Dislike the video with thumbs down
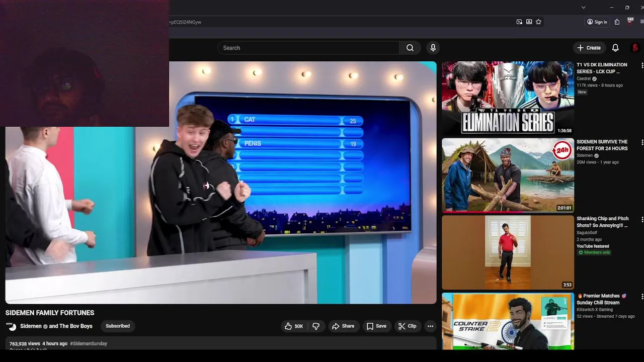Image resolution: width=644 pixels, height=362 pixels. point(316,326)
